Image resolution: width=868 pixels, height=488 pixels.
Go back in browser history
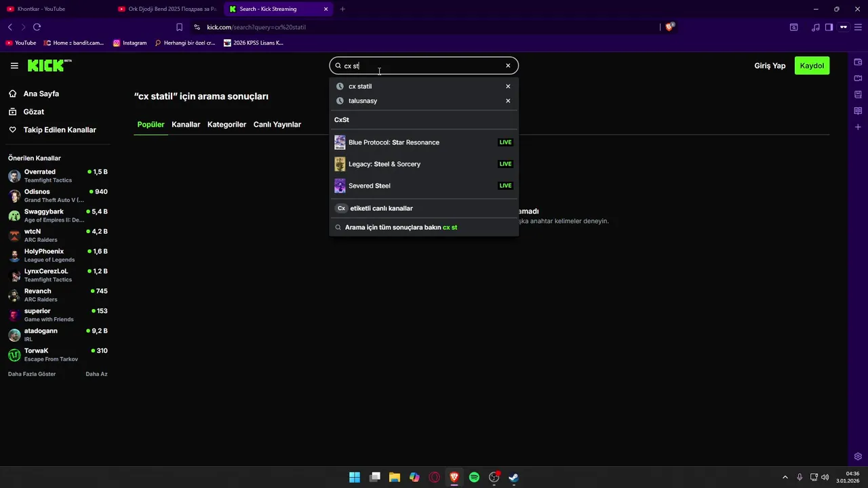point(9,27)
